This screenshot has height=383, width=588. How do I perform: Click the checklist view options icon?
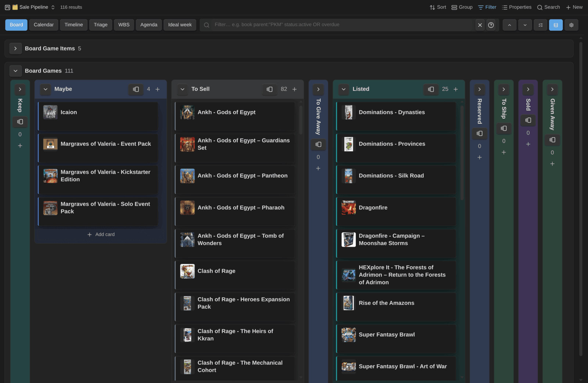(x=540, y=25)
